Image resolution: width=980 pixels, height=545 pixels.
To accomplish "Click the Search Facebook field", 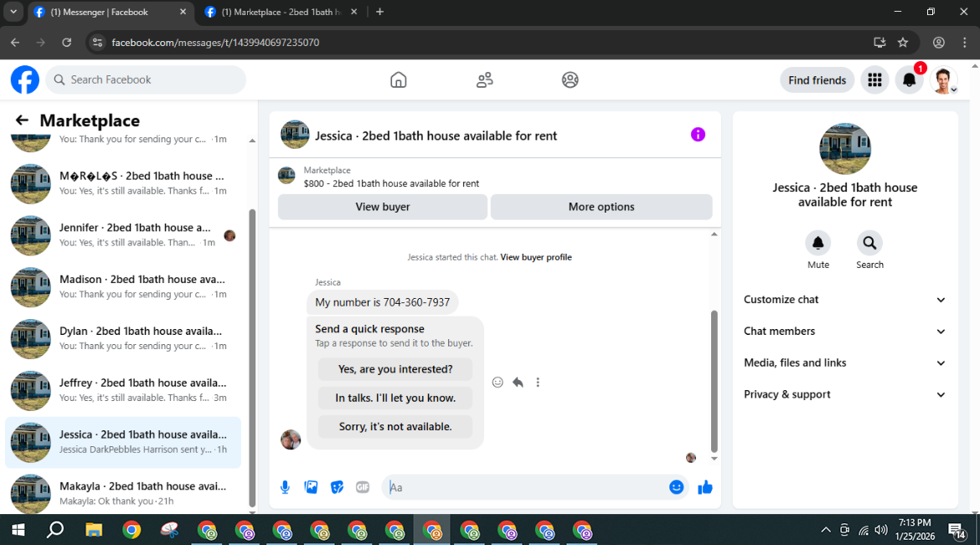I will coord(146,80).
